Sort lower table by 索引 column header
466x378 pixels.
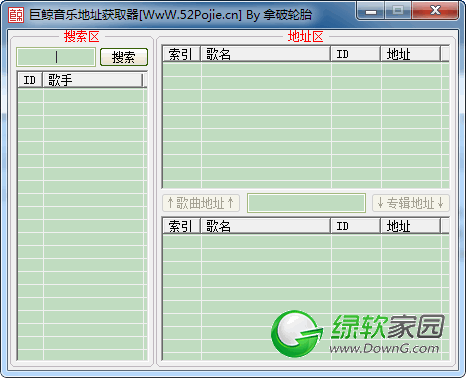click(x=181, y=226)
